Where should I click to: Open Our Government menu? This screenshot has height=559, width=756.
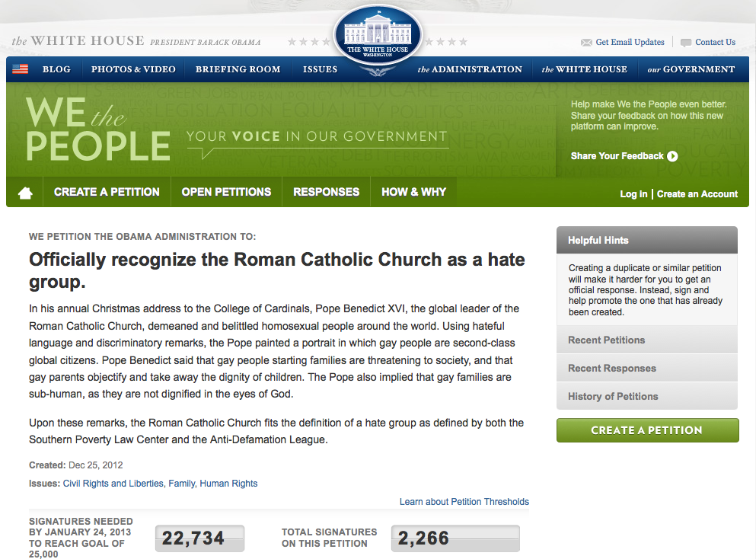coord(691,69)
